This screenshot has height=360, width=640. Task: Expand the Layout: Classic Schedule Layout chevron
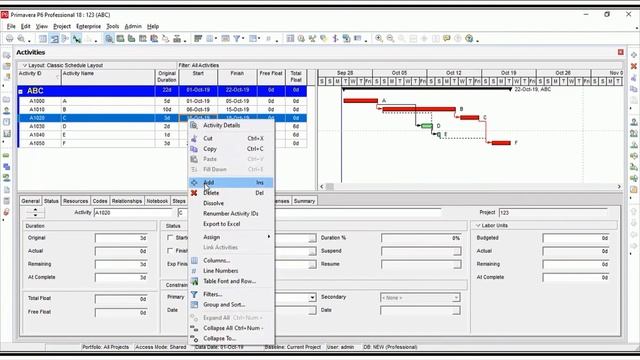pos(24,65)
